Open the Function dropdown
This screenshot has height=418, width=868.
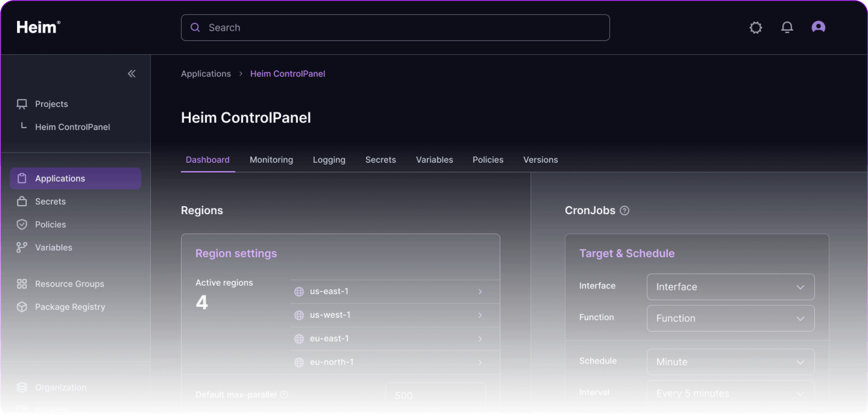[x=731, y=318]
